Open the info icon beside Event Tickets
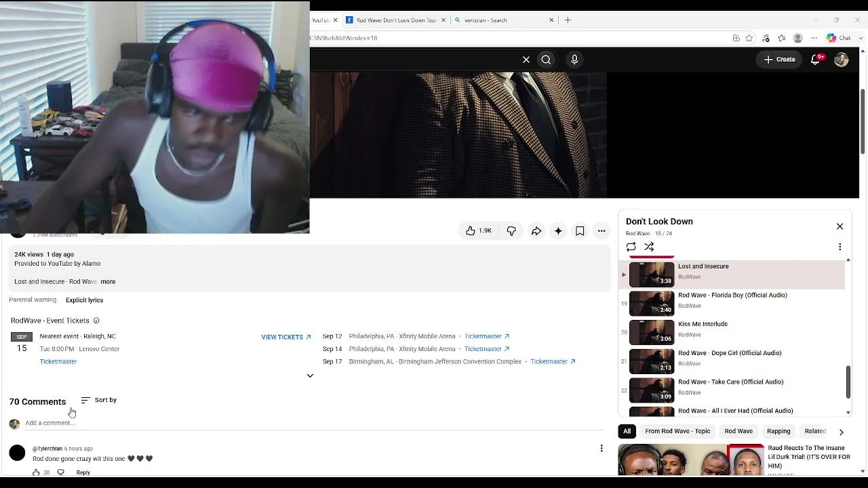 [x=96, y=321]
